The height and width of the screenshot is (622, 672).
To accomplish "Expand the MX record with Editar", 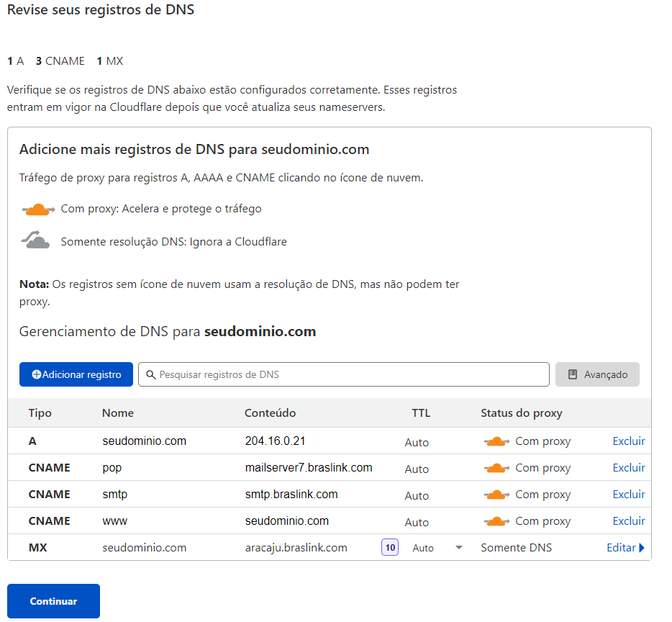I will click(625, 547).
